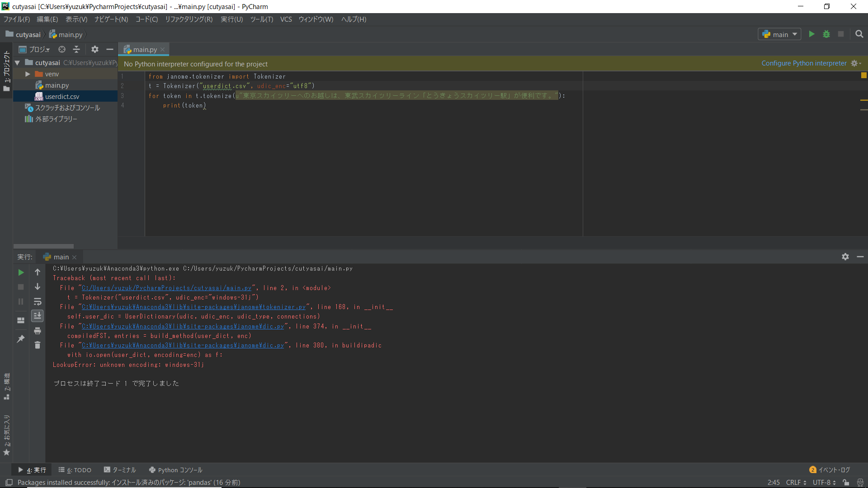Click the Debug bug icon
The height and width of the screenshot is (488, 868).
click(x=826, y=34)
